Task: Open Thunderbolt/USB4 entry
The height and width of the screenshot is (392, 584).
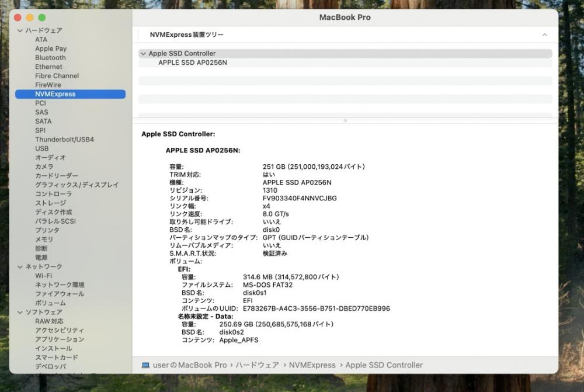Action: [x=64, y=140]
